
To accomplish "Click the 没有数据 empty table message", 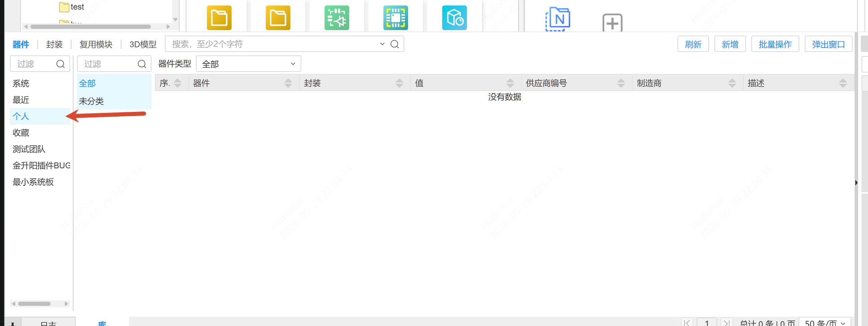I will coord(504,97).
